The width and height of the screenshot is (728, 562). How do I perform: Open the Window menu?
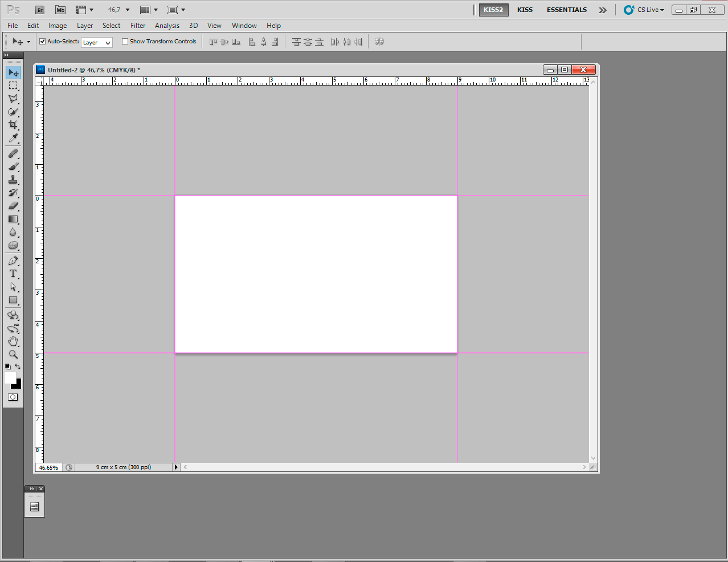tap(244, 26)
